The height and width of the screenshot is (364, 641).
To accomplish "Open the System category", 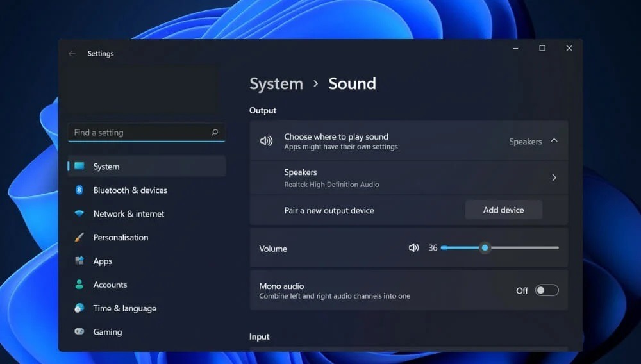I will (x=146, y=166).
